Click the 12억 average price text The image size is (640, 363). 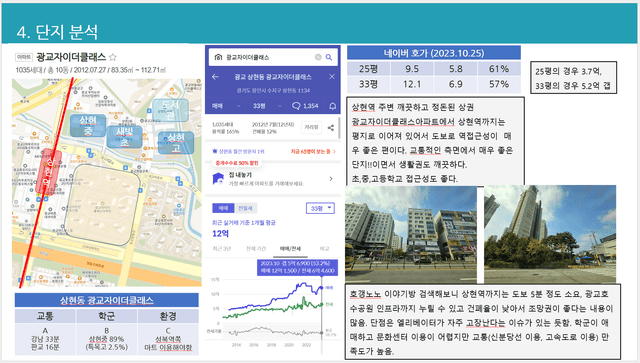coord(220,234)
